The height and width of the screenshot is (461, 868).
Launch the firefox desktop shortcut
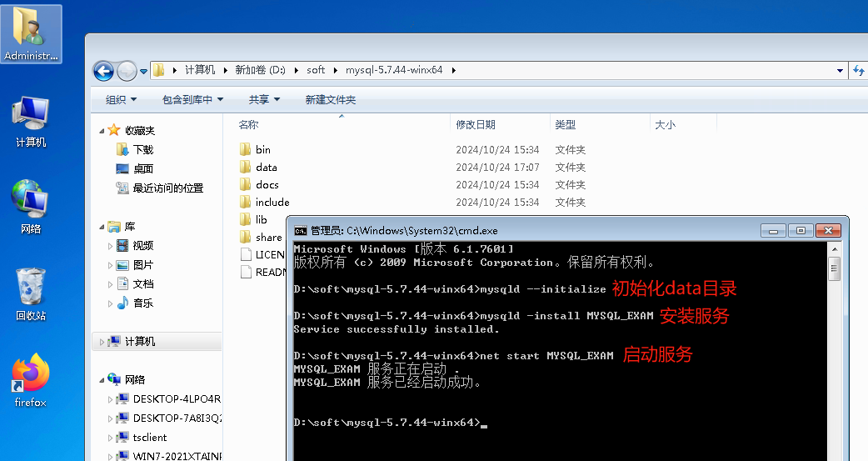click(x=31, y=381)
